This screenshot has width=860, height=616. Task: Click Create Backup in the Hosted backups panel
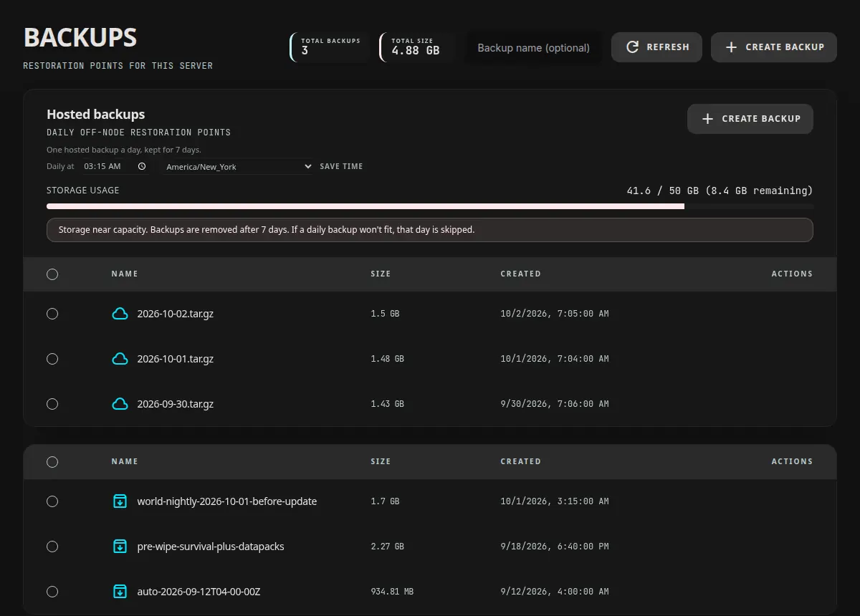pyautogui.click(x=750, y=119)
